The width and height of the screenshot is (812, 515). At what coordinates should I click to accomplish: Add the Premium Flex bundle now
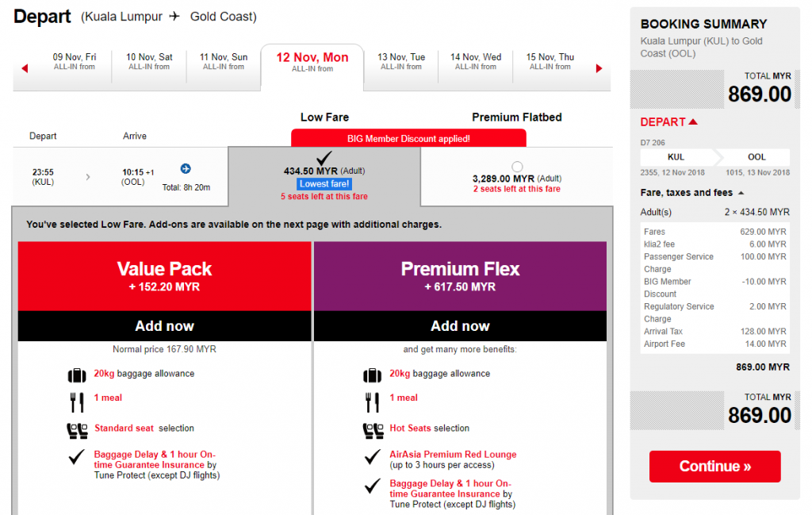(460, 326)
